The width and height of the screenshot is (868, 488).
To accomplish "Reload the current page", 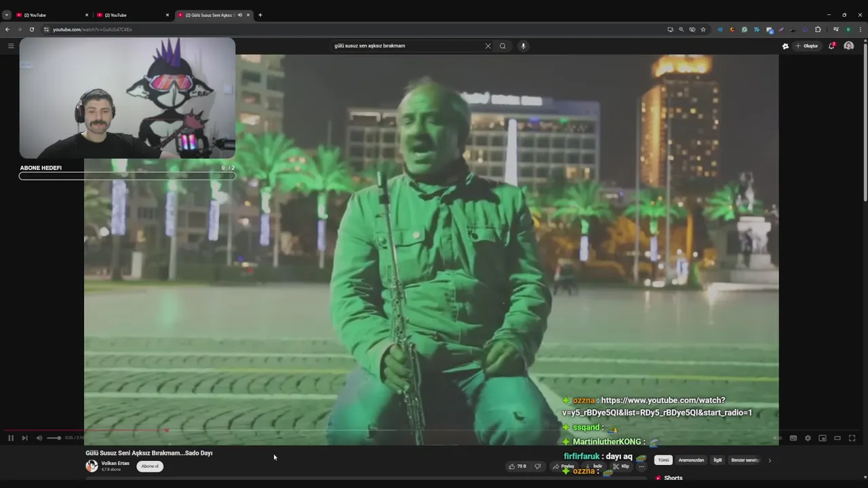I will pyautogui.click(x=31, y=29).
